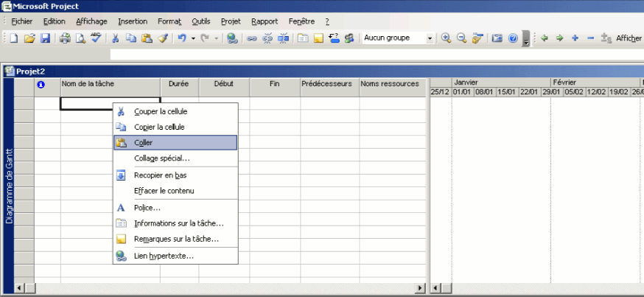Select Coller in the context menu
Viewport: 644px width, 297px height.
coord(175,142)
